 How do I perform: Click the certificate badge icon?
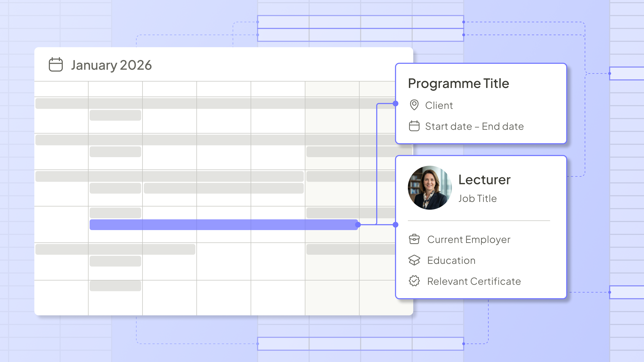(414, 281)
